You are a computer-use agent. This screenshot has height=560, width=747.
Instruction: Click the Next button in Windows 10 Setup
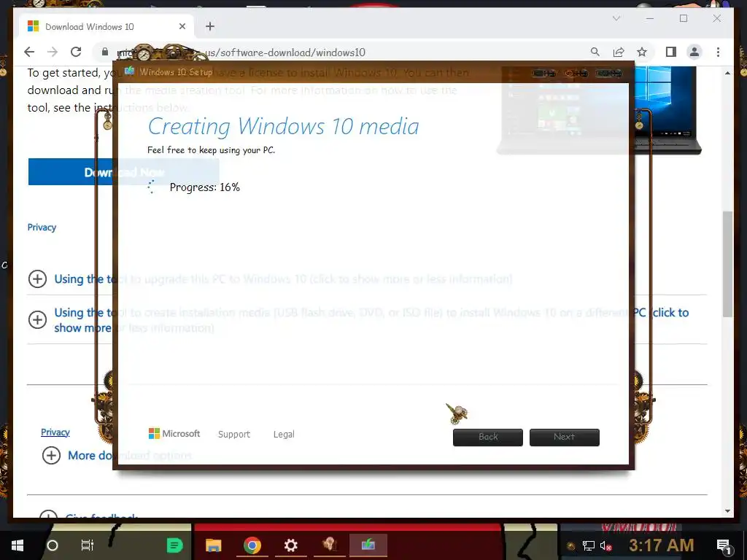coord(565,437)
